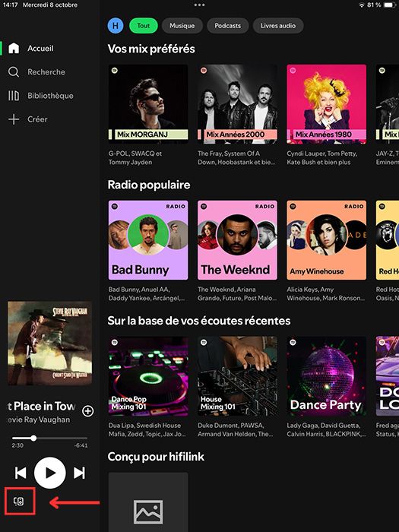This screenshot has width=399, height=532.
Task: Skip to previous track
Action: [21, 473]
